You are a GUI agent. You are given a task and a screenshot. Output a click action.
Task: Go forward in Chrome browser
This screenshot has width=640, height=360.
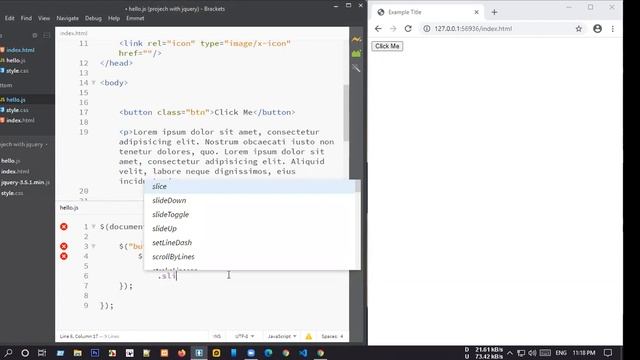coord(393,29)
